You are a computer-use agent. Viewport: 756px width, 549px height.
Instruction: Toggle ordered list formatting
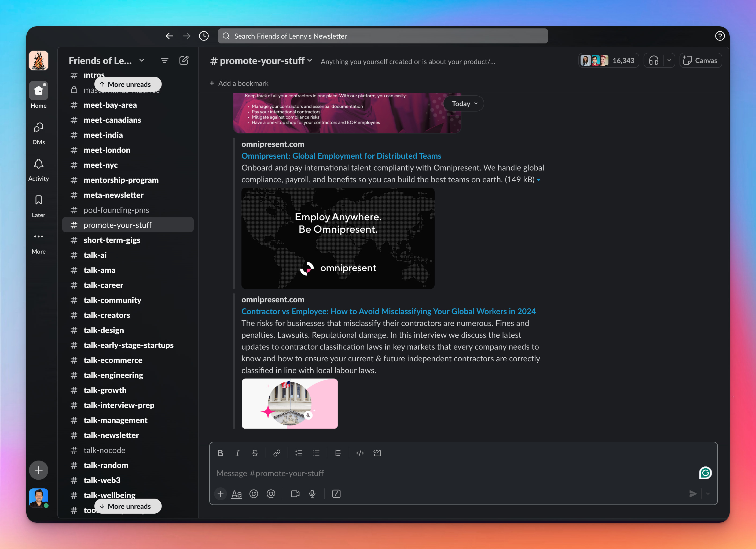pos(299,453)
